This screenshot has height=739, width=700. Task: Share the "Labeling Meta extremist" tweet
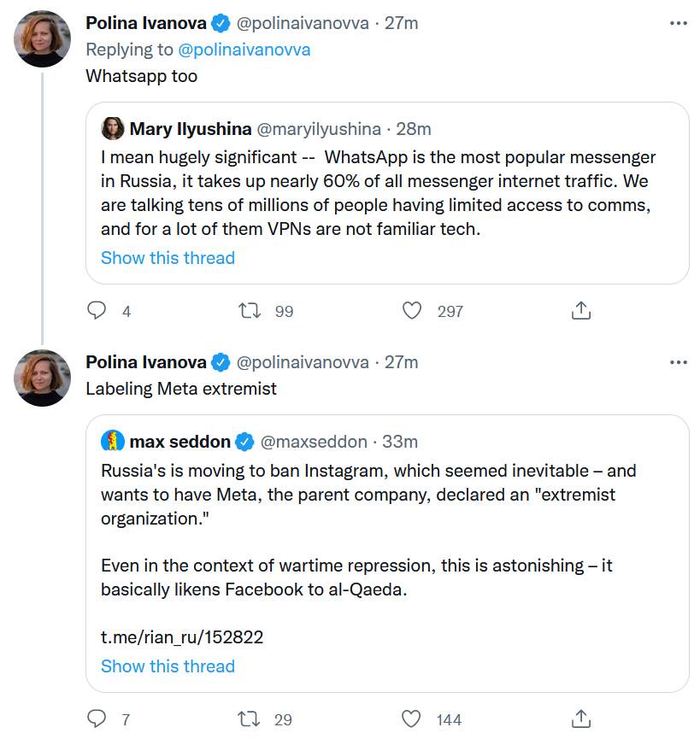pos(580,719)
